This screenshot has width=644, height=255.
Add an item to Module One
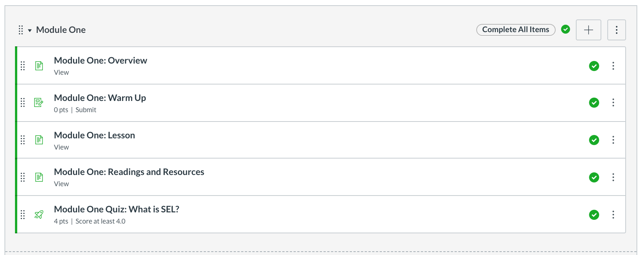[x=588, y=30]
